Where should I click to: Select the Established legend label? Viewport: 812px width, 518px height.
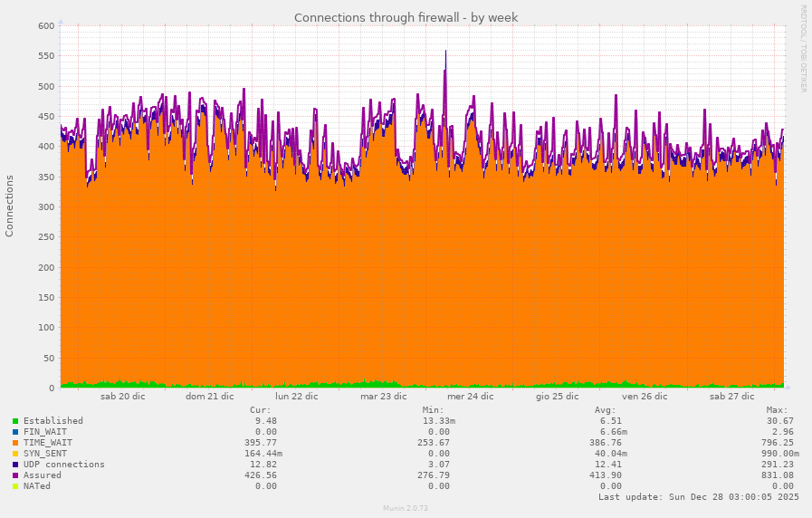click(53, 420)
